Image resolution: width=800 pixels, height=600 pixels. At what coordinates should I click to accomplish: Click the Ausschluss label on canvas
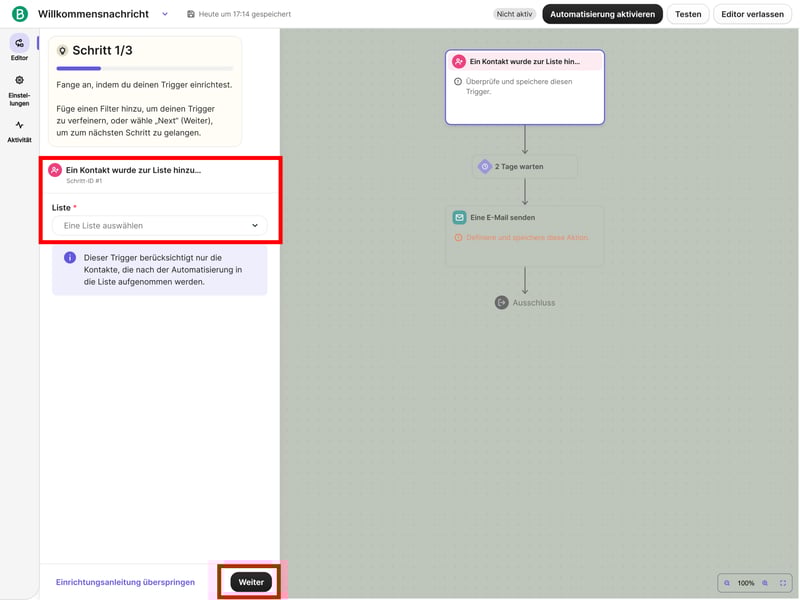[534, 303]
